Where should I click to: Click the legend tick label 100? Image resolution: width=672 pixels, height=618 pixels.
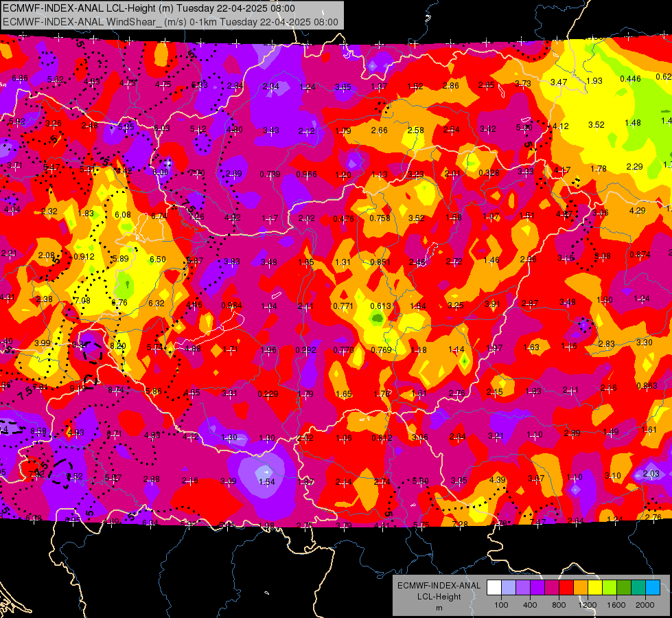click(502, 605)
